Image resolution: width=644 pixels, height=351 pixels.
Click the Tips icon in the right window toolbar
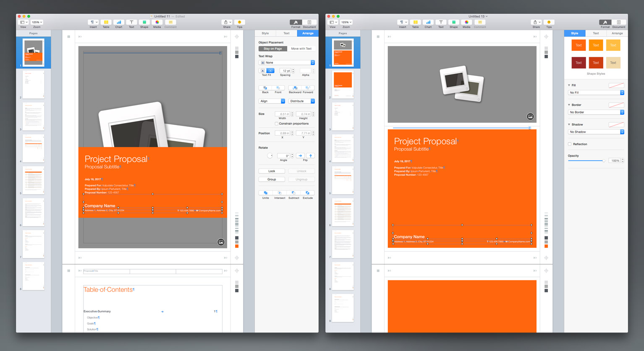point(549,22)
